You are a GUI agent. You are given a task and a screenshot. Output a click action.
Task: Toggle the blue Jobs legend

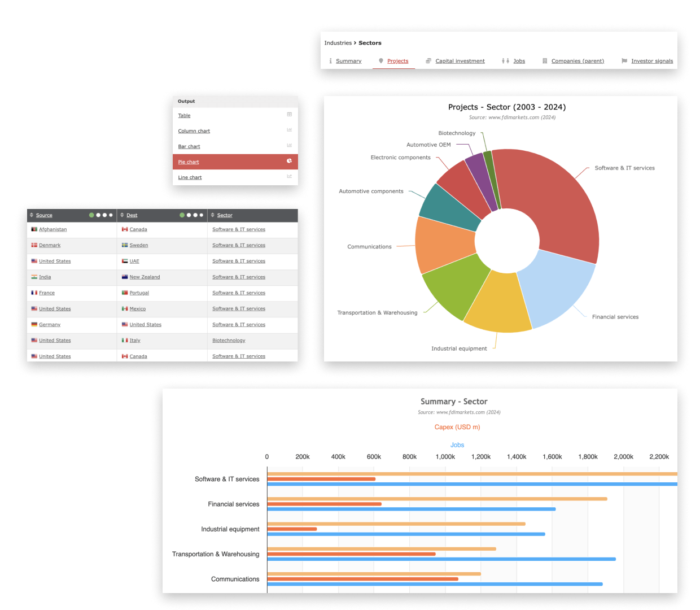[x=457, y=445]
